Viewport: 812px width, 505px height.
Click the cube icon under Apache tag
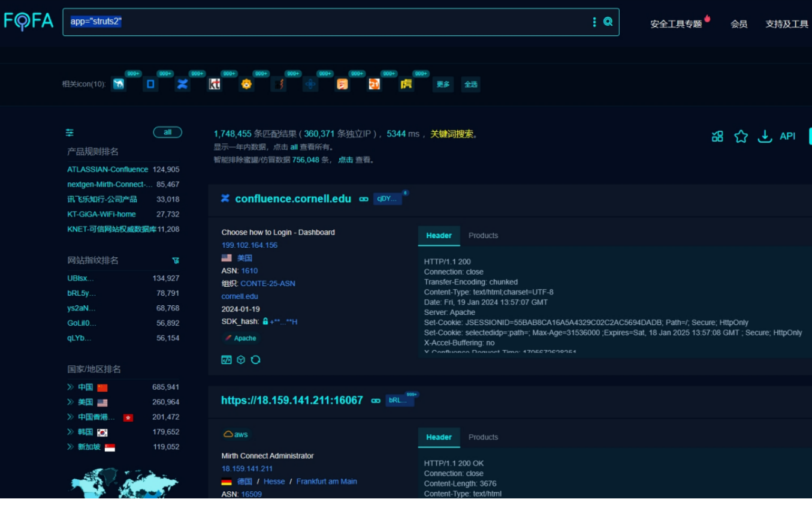[241, 360]
